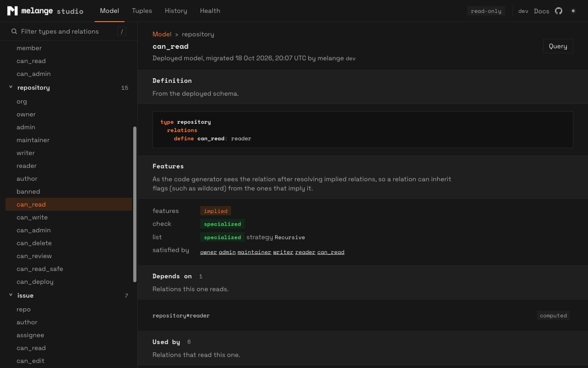Select can_read_safe relation in sidebar
Viewport: 588px width, 368px height.
[x=68, y=269]
